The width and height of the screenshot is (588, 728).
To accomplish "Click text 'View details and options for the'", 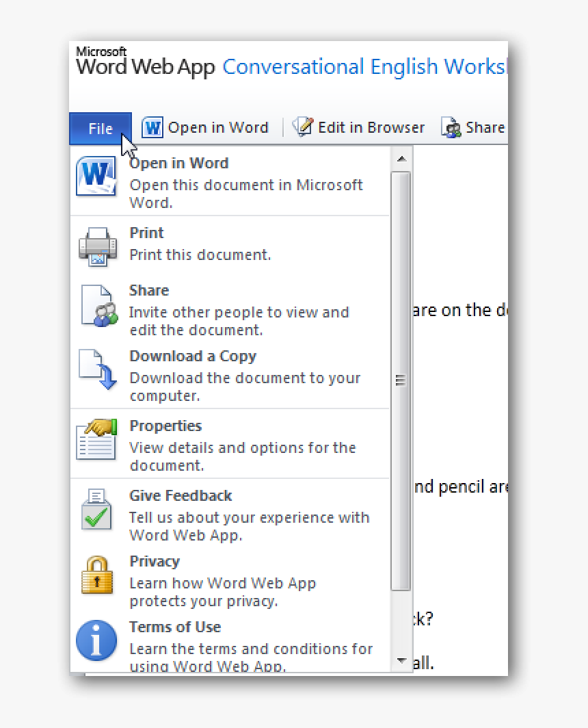I will click(x=243, y=448).
